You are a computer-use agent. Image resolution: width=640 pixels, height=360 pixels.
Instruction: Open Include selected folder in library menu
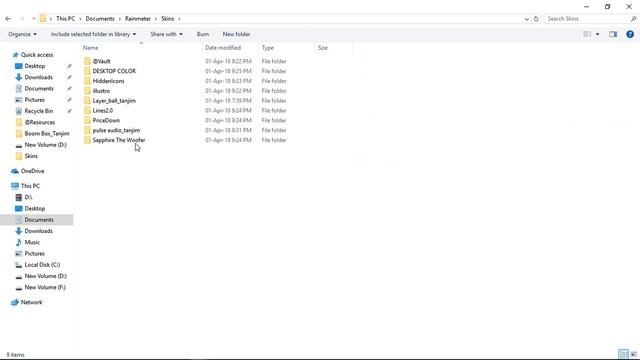pos(93,34)
